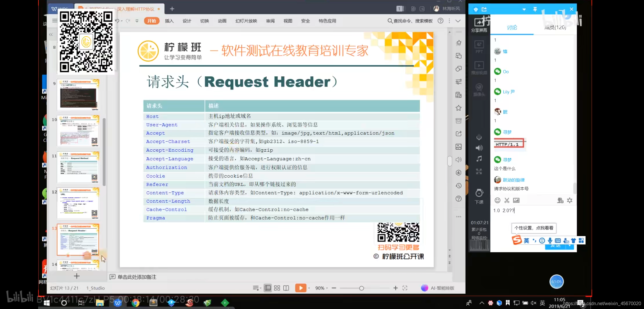This screenshot has height=309, width=644.
Task: Open the 插入 ribbon tab
Action: [169, 21]
